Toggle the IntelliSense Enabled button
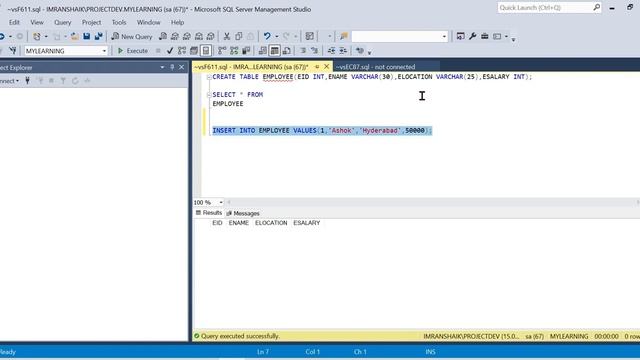Viewport: 640px width, 360px height. (206, 51)
